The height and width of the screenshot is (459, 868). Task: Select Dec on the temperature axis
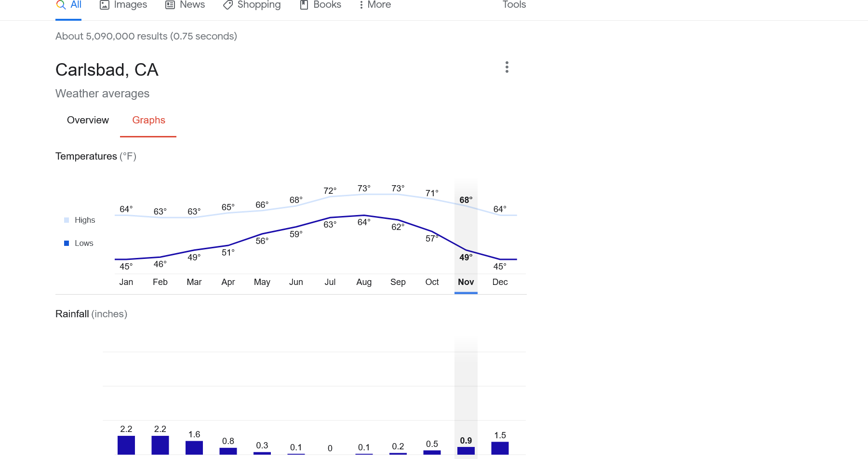500,282
